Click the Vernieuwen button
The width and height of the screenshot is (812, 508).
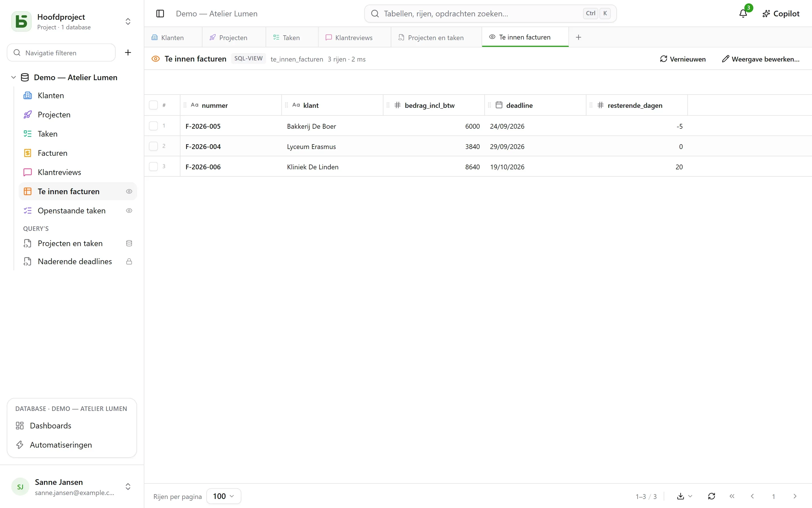click(683, 59)
